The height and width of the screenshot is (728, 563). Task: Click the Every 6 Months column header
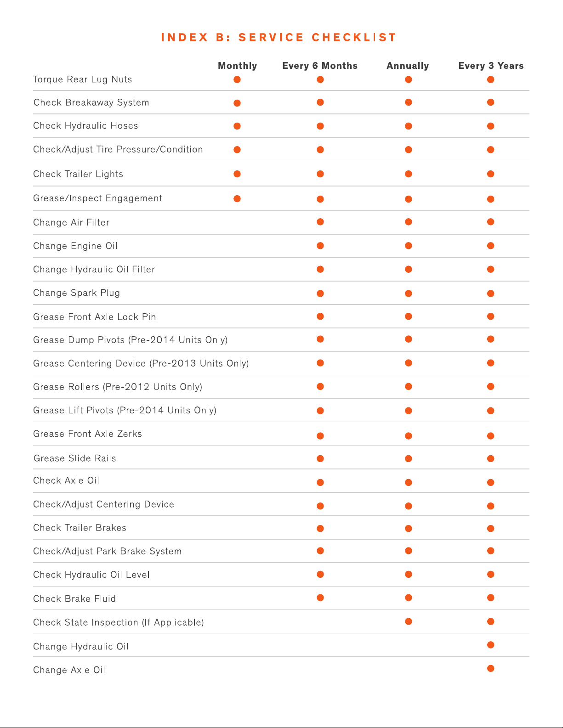coord(320,66)
